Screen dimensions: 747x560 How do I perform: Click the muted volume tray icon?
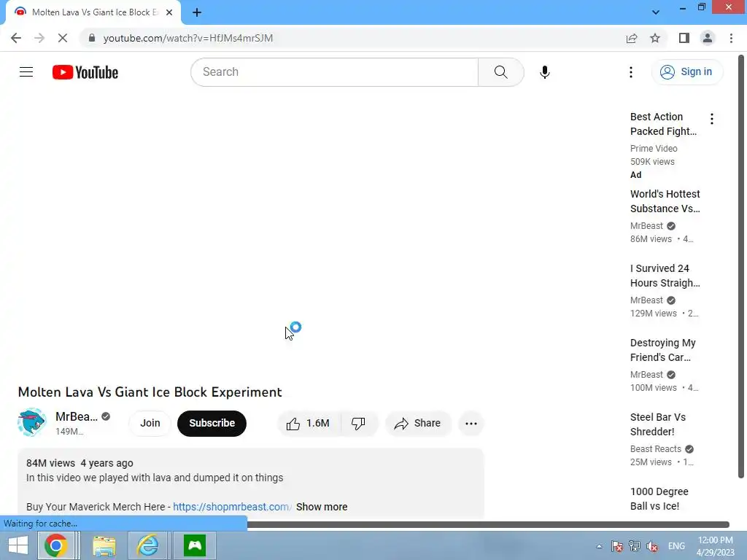pos(652,546)
